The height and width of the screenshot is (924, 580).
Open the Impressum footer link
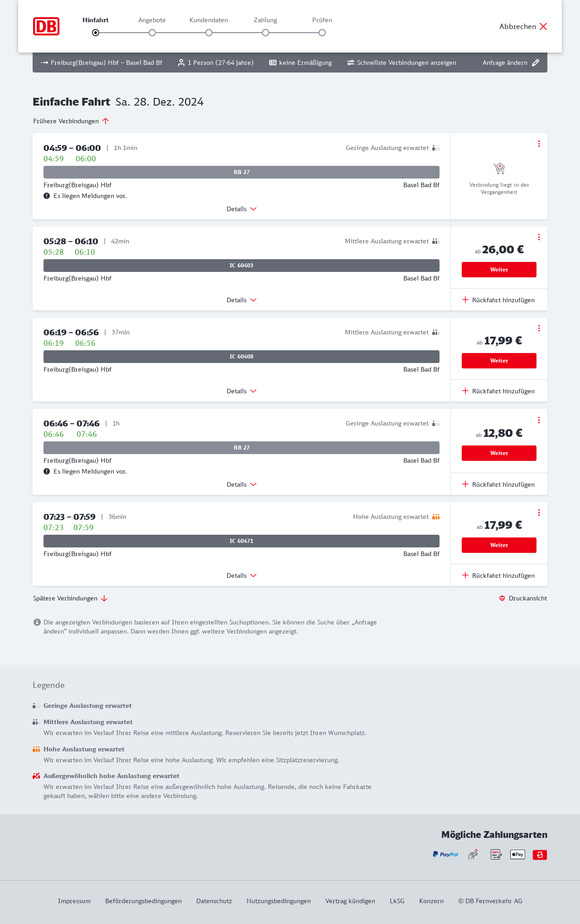pos(74,901)
